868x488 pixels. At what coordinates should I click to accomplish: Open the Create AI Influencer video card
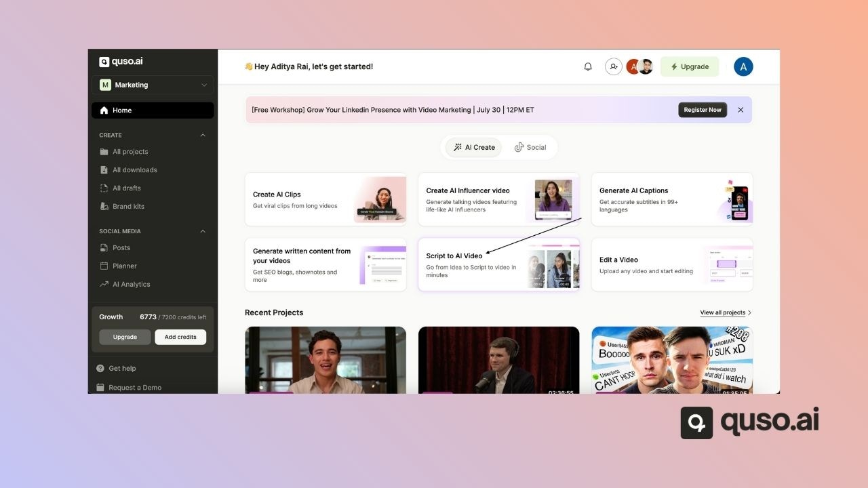point(499,199)
